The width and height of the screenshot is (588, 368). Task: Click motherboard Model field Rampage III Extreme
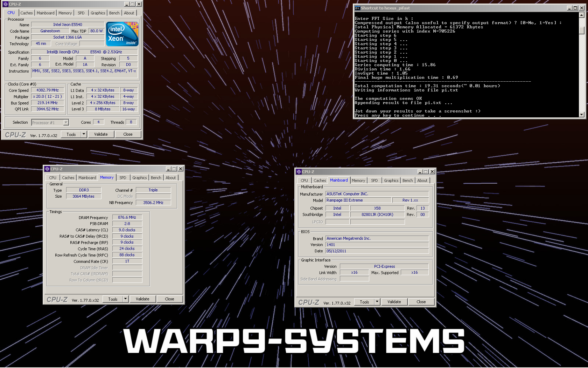pyautogui.click(x=358, y=200)
